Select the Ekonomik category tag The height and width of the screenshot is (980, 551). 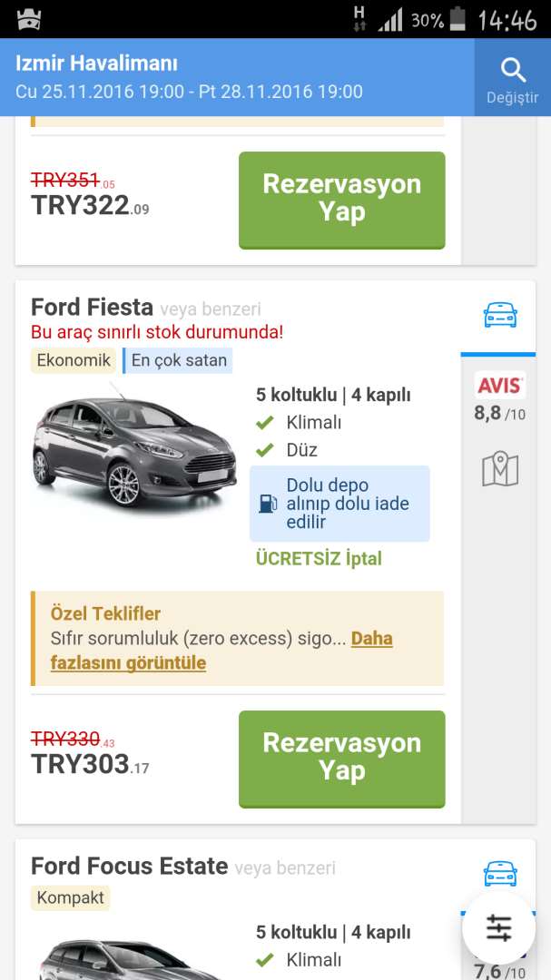coord(74,360)
